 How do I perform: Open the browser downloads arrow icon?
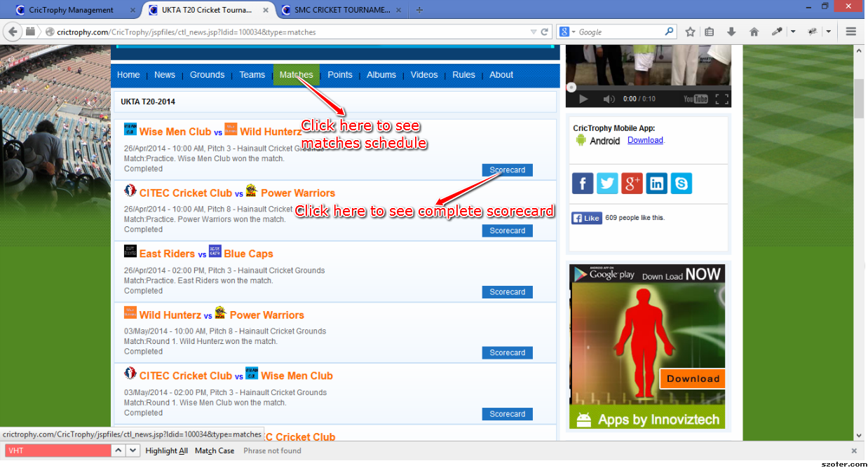coord(731,32)
